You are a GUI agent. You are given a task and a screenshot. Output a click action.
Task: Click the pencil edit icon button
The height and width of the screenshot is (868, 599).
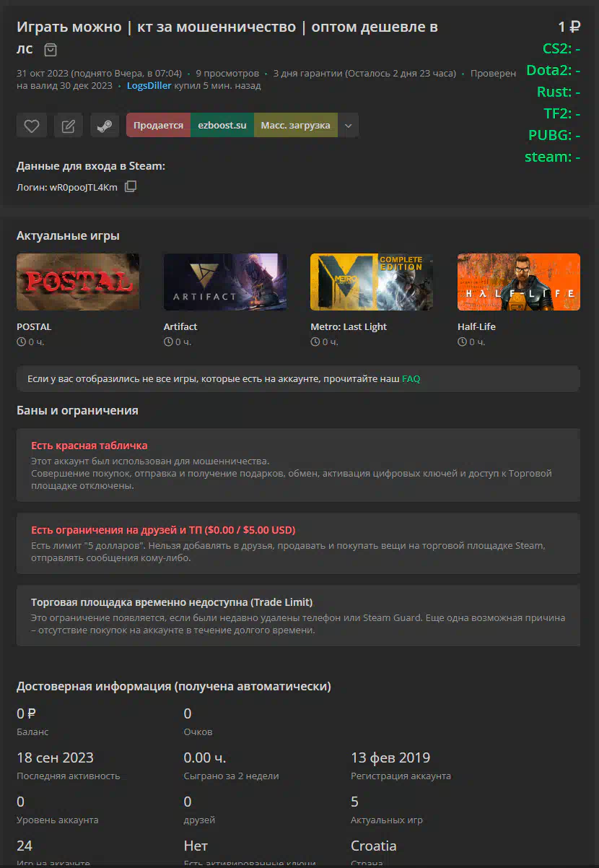tap(69, 126)
